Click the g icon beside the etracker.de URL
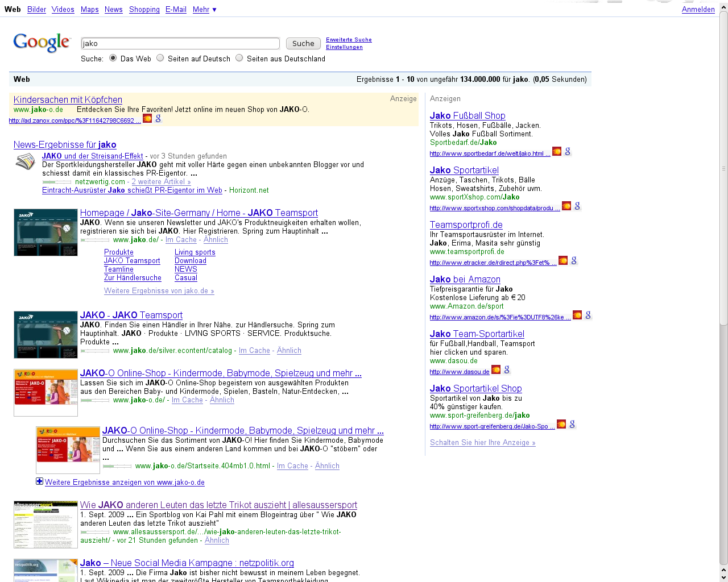The image size is (728, 582). (574, 260)
